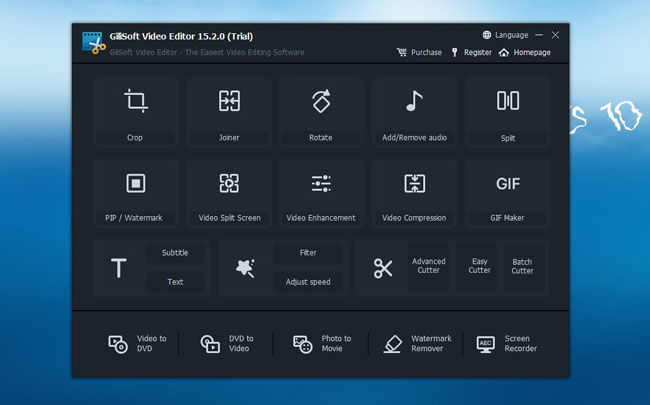Open the Crop tool icon

136,101
